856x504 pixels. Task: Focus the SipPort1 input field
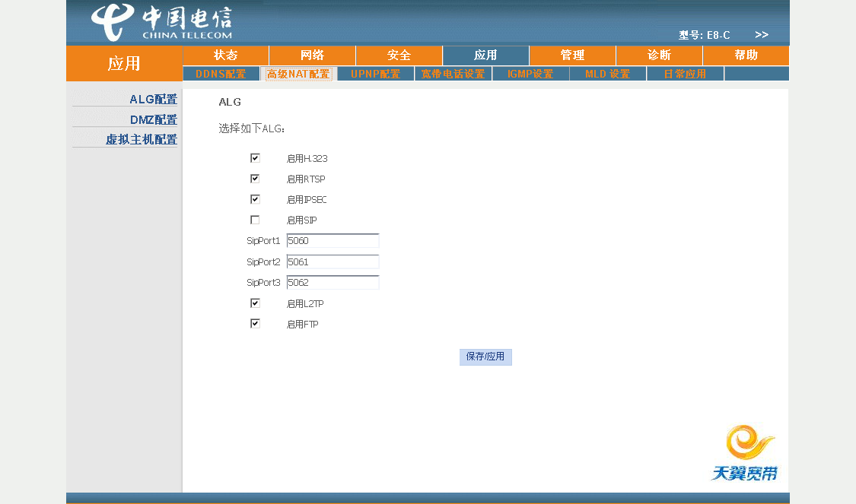point(333,240)
